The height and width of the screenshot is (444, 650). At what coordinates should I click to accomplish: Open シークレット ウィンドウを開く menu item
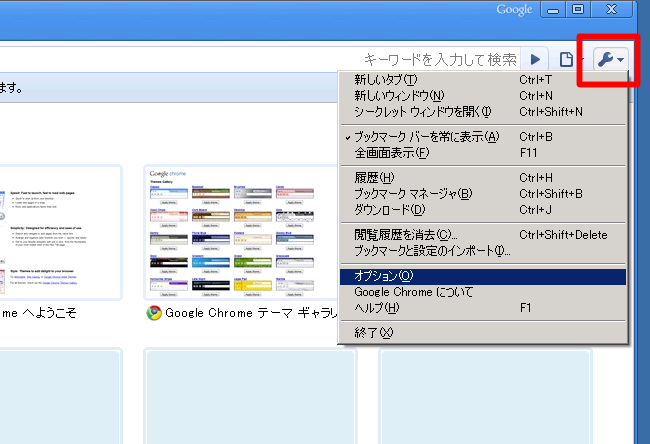pos(422,112)
